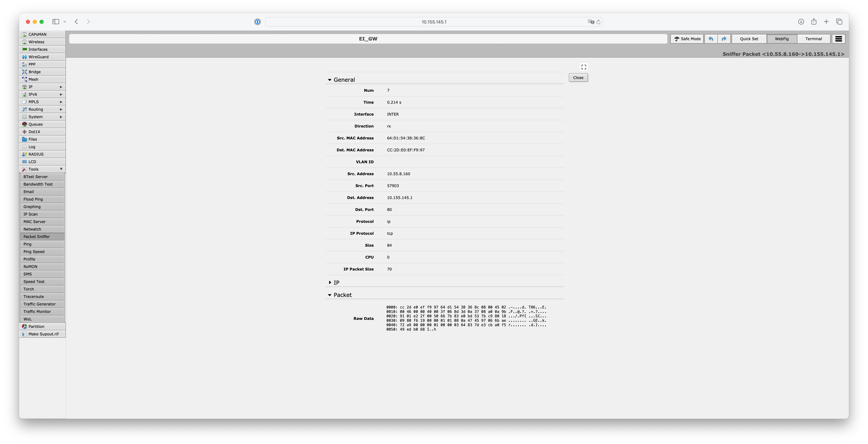Open Quick Set mode
The image size is (868, 444).
[x=749, y=39]
